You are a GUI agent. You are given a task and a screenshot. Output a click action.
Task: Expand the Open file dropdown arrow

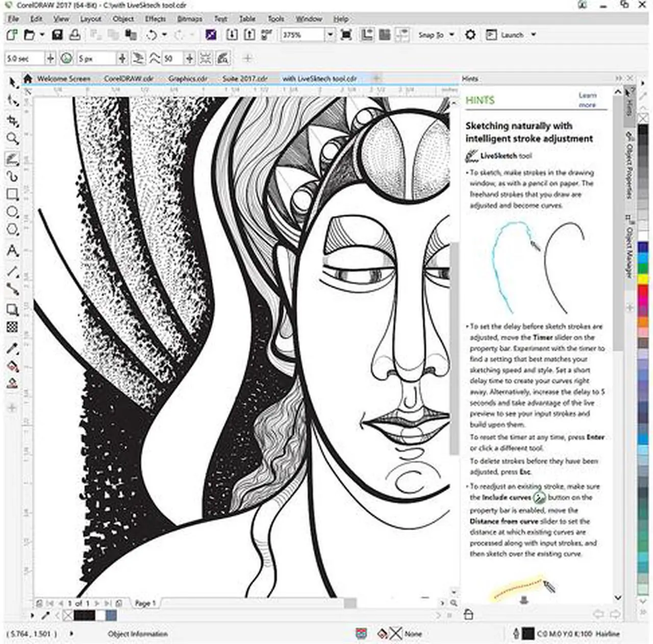click(x=42, y=35)
